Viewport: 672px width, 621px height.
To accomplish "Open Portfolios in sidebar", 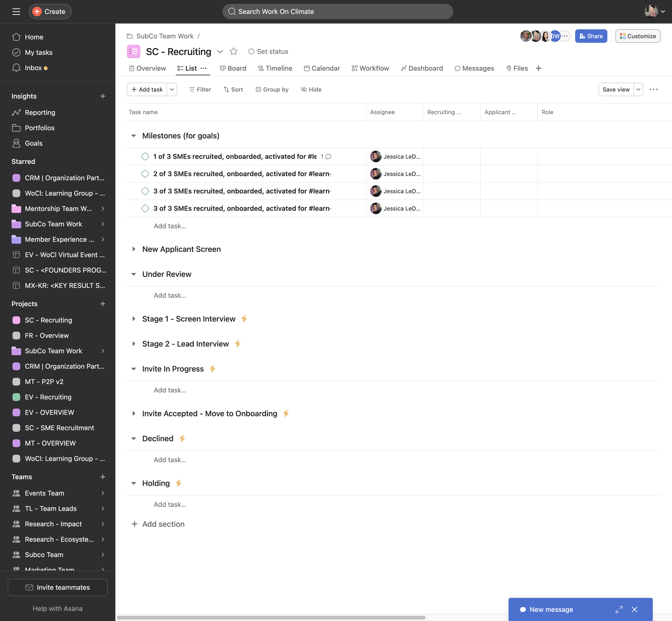I will (x=40, y=128).
